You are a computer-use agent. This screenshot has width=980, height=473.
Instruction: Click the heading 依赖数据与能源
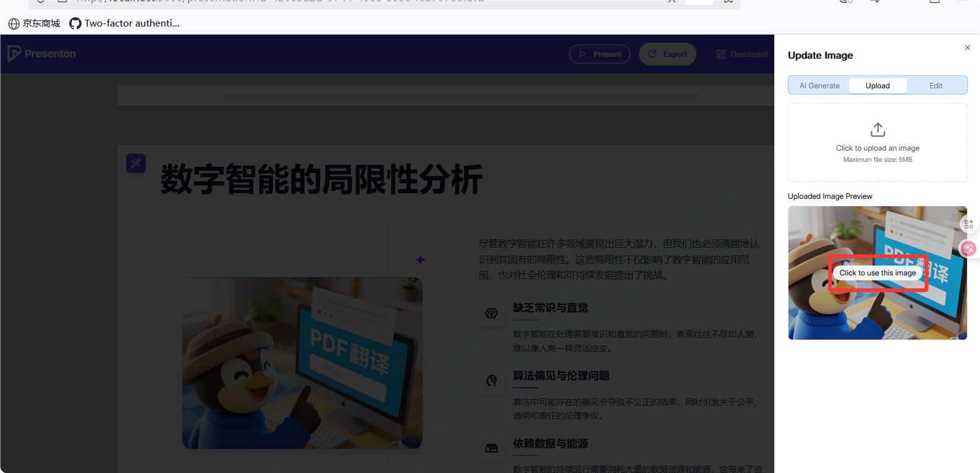pyautogui.click(x=551, y=443)
